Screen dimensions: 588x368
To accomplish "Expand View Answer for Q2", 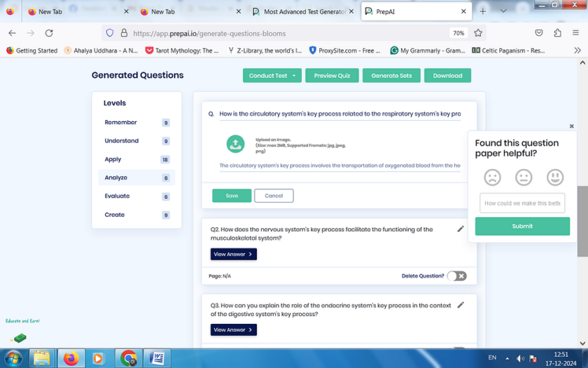I will 233,254.
